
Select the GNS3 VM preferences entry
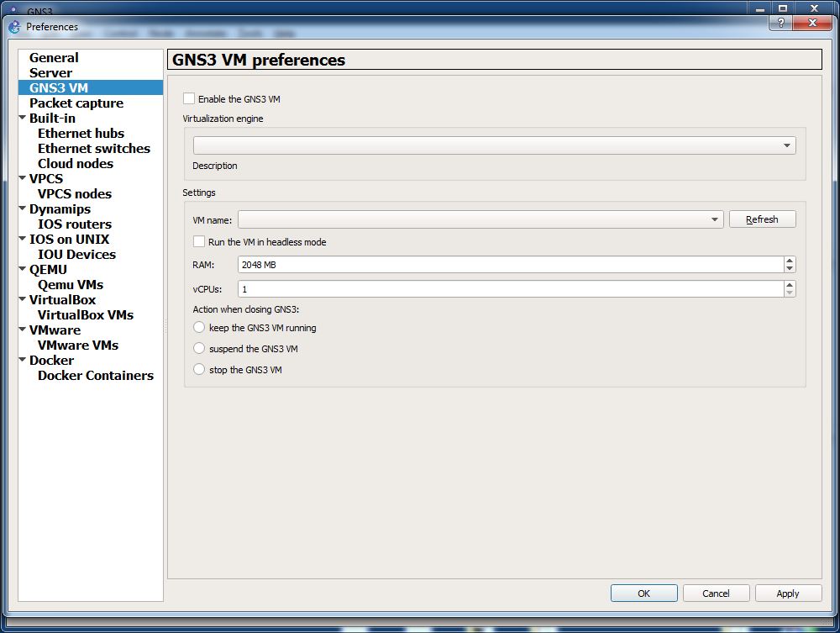point(59,87)
